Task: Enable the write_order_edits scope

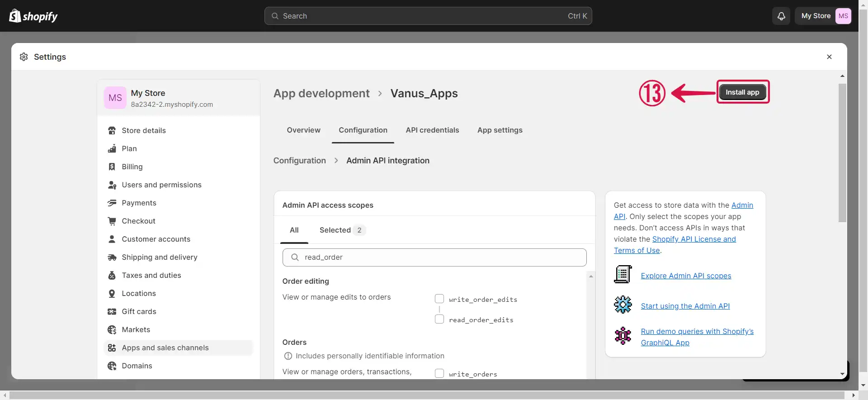Action: (x=439, y=299)
